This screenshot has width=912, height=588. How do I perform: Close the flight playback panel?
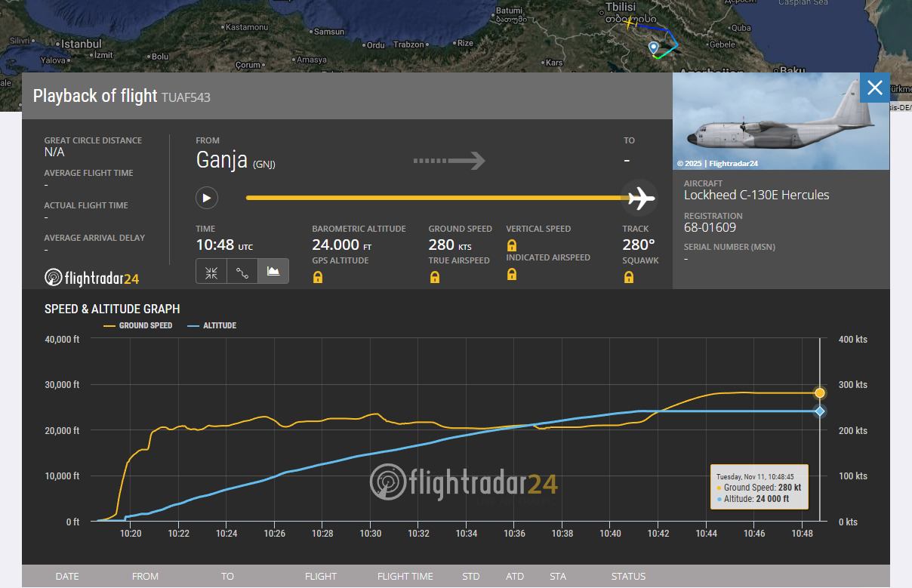point(874,88)
